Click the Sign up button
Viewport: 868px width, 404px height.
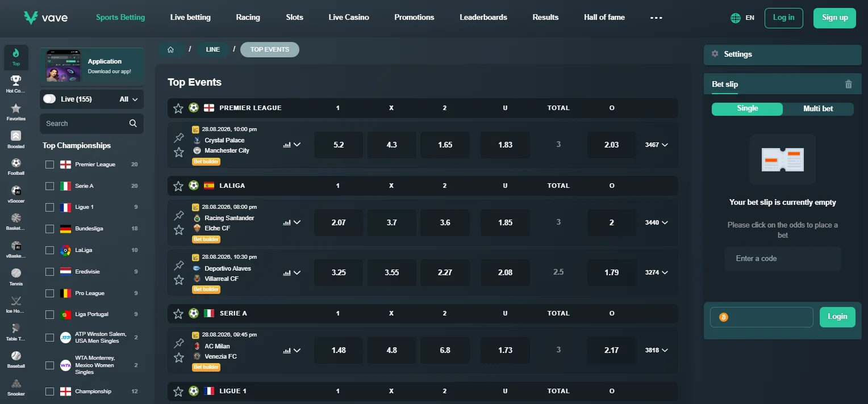(x=834, y=18)
